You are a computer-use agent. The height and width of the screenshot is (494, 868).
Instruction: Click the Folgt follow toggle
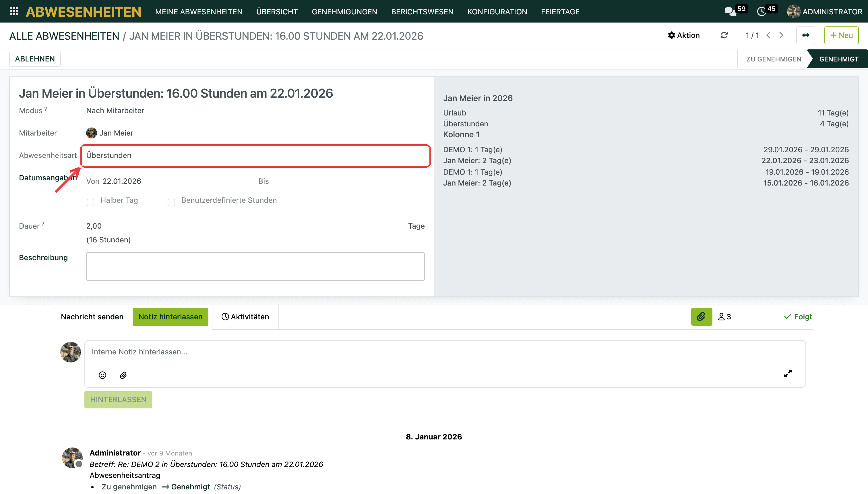click(798, 317)
